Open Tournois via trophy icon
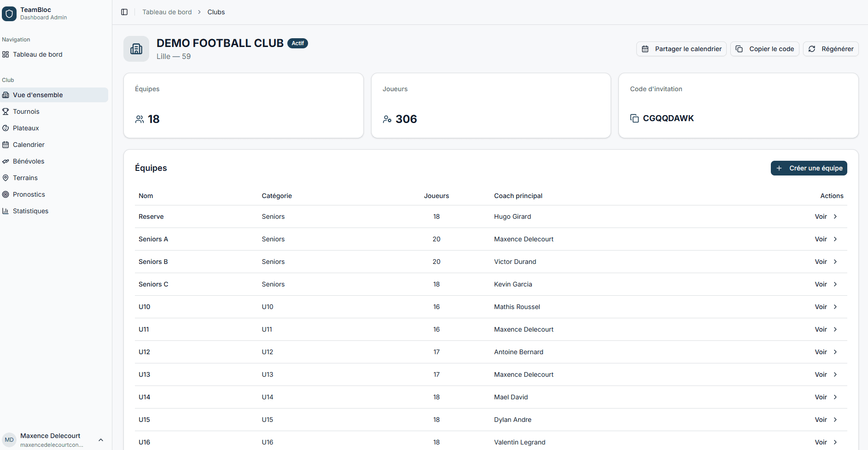The width and height of the screenshot is (868, 450). [6, 111]
